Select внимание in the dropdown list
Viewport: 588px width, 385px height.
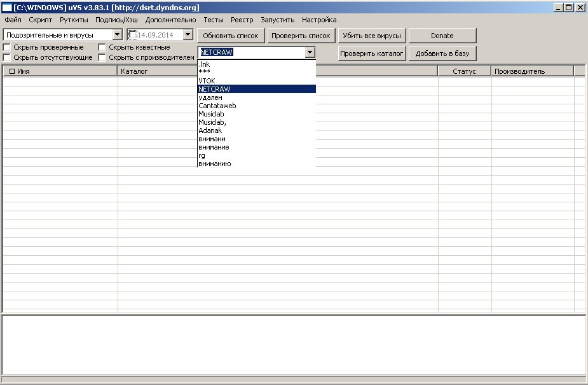click(257, 147)
